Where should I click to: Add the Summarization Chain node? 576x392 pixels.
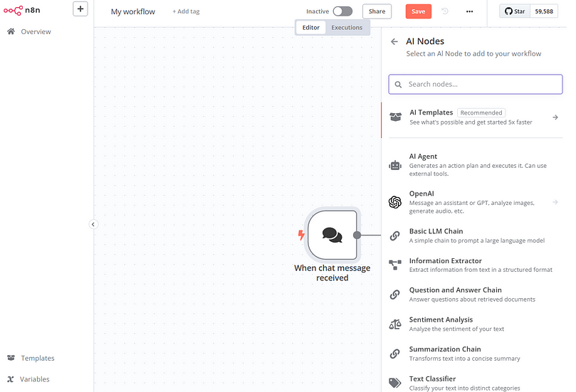point(474,354)
